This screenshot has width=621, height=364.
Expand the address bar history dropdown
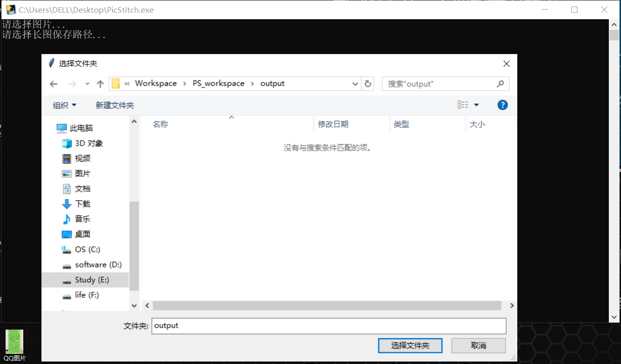pyautogui.click(x=355, y=84)
